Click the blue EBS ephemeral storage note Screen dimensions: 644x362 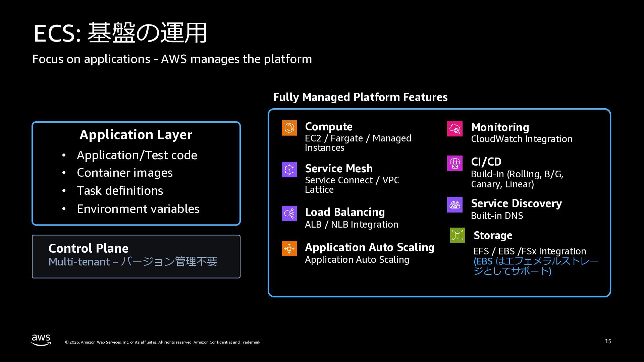(x=535, y=266)
